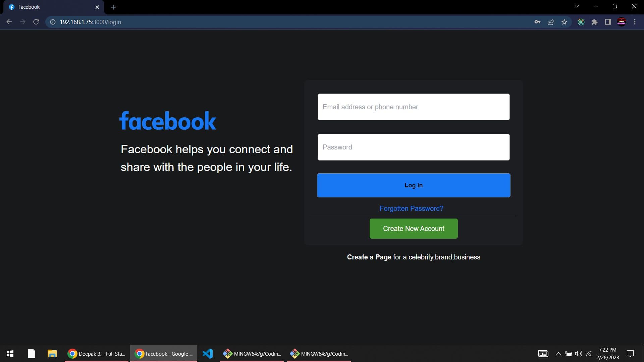Click the email address or phone number field
The width and height of the screenshot is (644, 362).
point(413,107)
